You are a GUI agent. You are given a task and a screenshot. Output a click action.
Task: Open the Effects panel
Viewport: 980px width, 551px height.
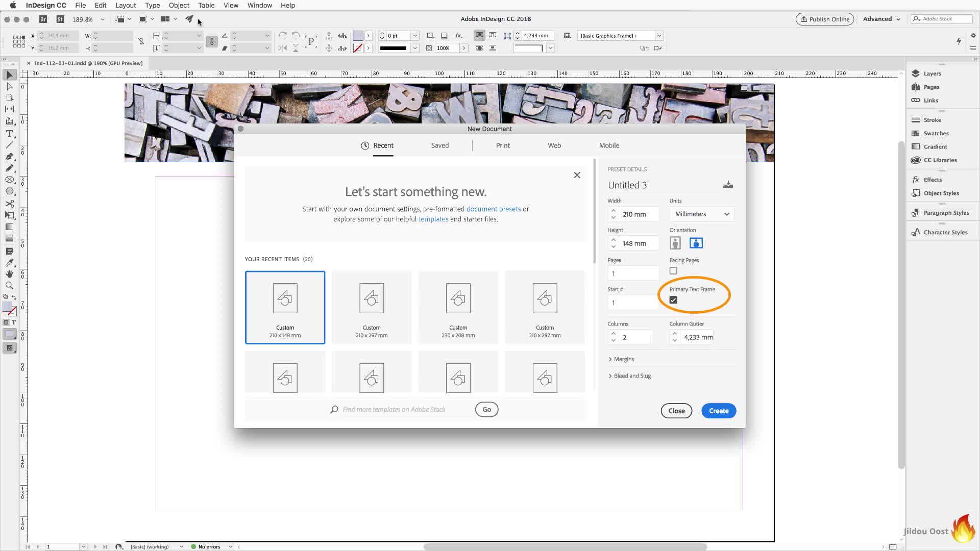pos(927,180)
